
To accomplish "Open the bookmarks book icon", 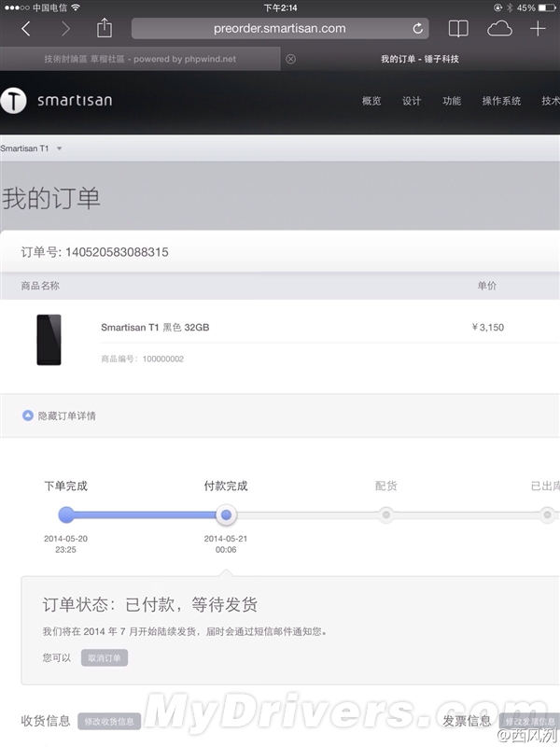I will click(458, 29).
